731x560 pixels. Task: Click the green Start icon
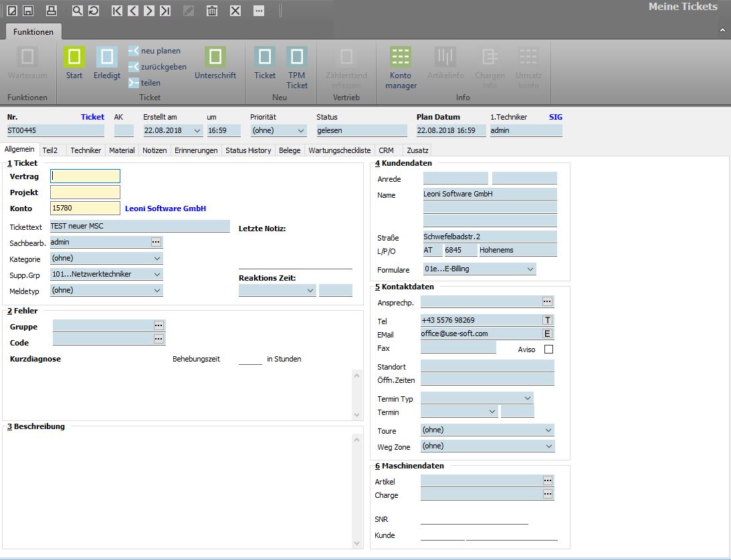pyautogui.click(x=74, y=57)
